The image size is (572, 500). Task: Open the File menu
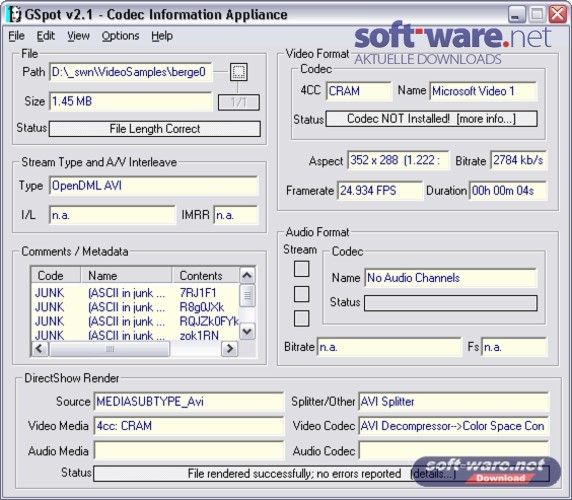tap(16, 36)
